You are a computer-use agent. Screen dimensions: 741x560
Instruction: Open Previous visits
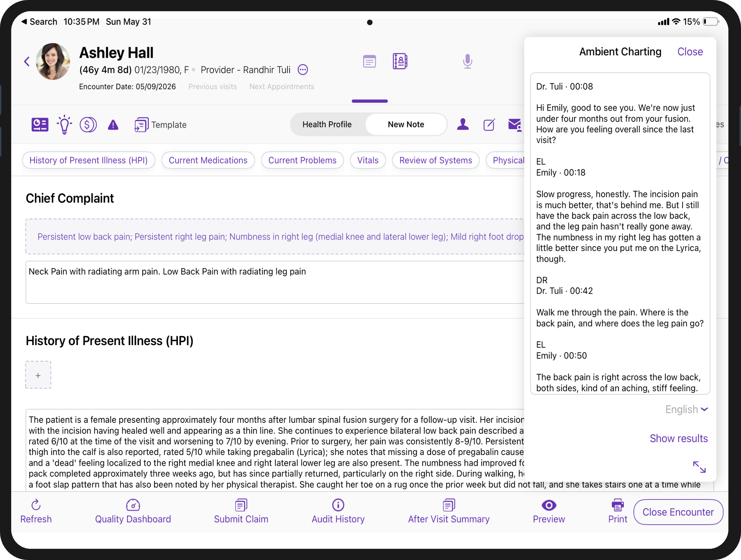point(213,86)
